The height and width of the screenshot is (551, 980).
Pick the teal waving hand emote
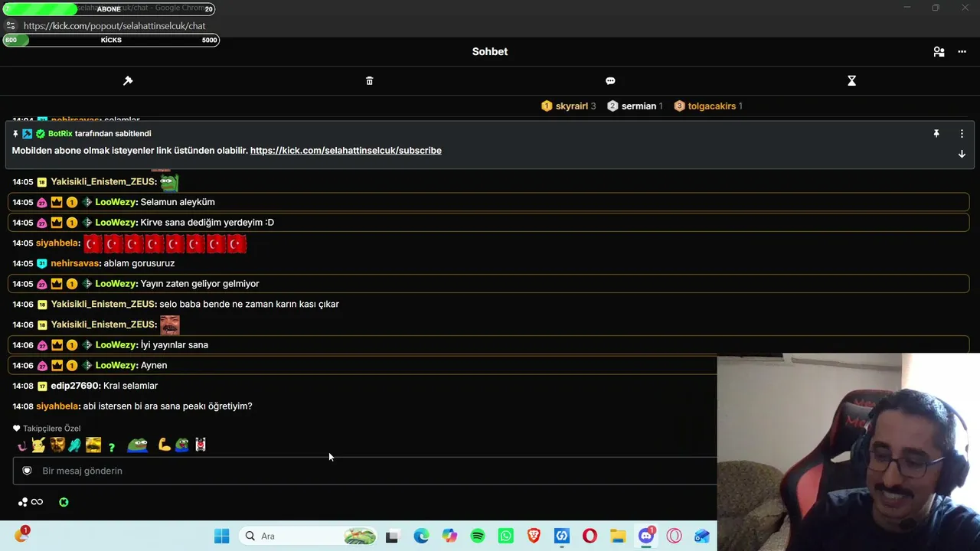click(74, 445)
